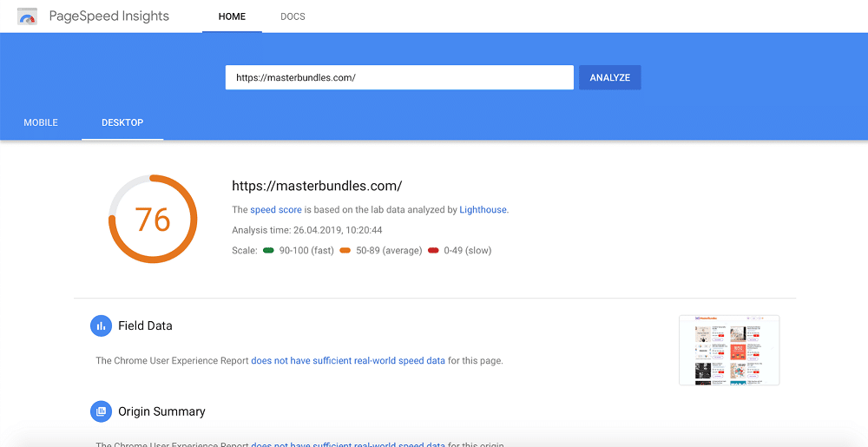The width and height of the screenshot is (868, 447).
Task: Click the Origin Summary icon
Action: coord(102,411)
